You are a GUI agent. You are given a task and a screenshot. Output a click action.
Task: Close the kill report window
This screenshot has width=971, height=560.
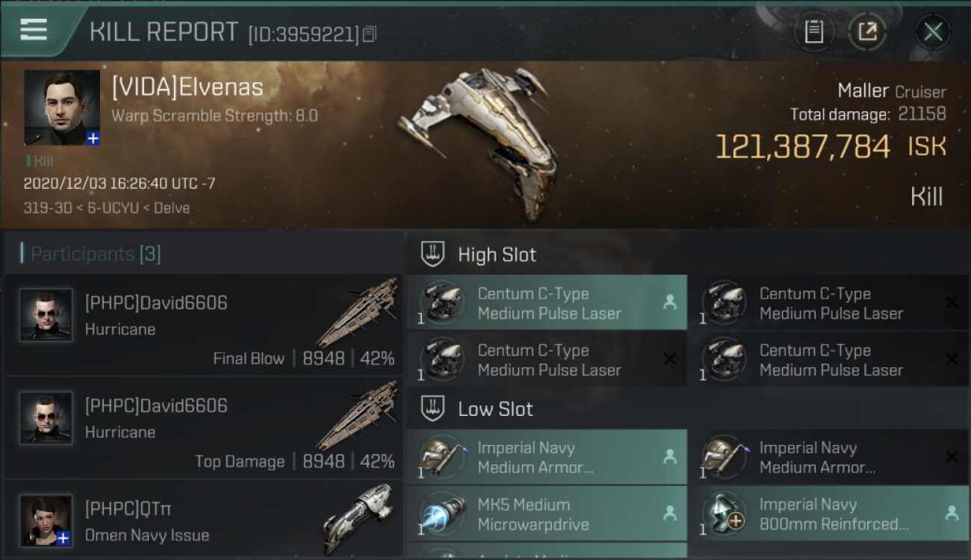[x=933, y=31]
